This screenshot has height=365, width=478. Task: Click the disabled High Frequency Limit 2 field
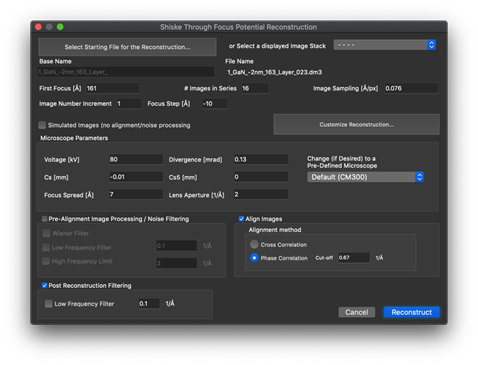click(176, 263)
